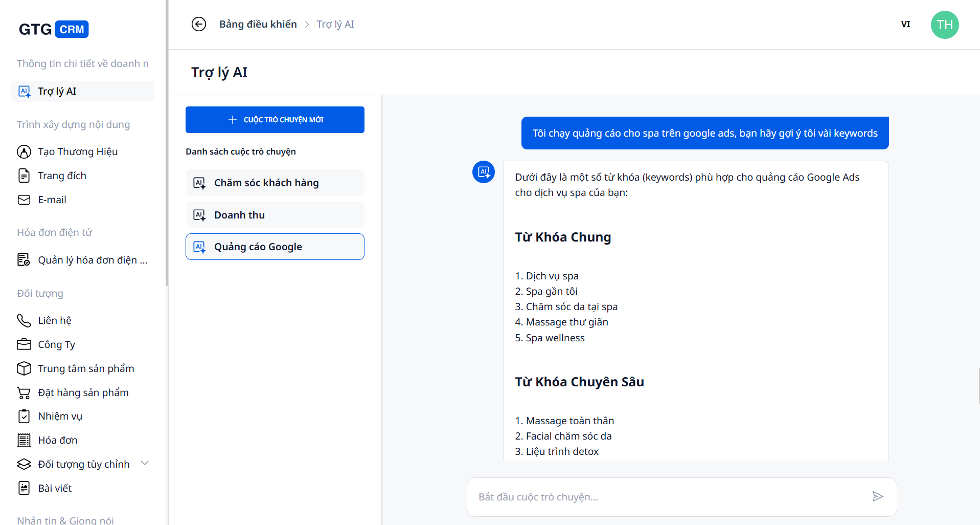Click the envelope E-mail icon

24,200
